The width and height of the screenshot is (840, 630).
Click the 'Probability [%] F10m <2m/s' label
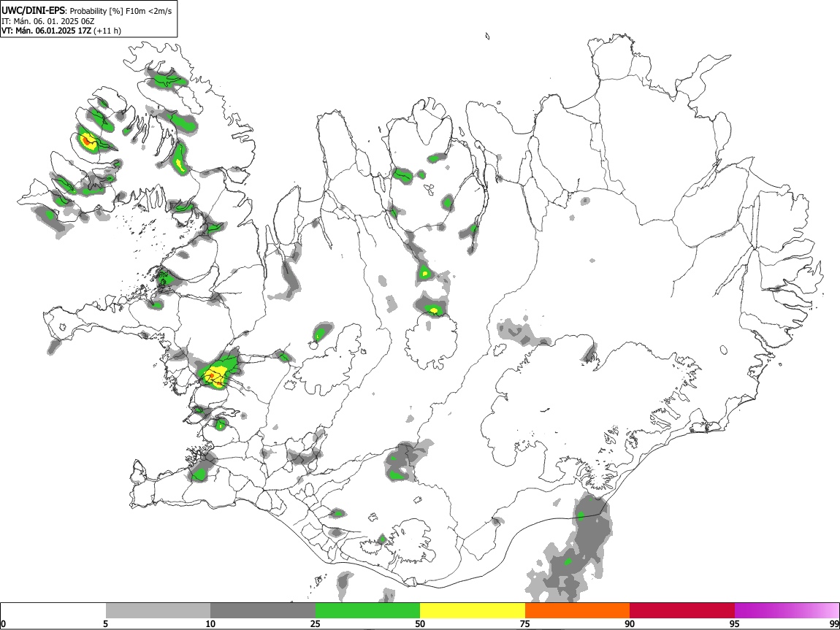coord(121,11)
